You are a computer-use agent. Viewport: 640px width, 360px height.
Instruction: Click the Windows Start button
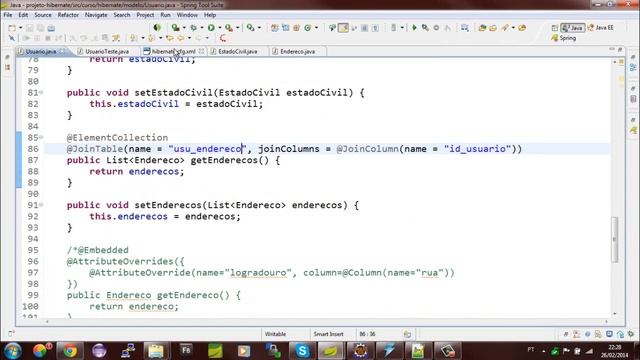tap(13, 351)
